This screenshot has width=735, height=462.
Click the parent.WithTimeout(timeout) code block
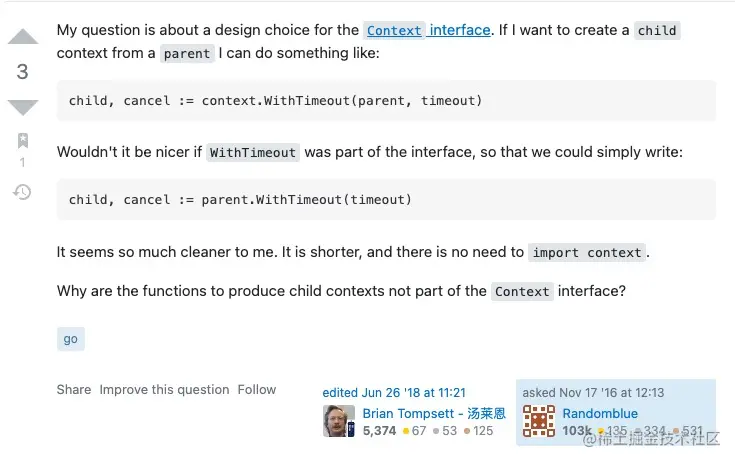click(386, 200)
